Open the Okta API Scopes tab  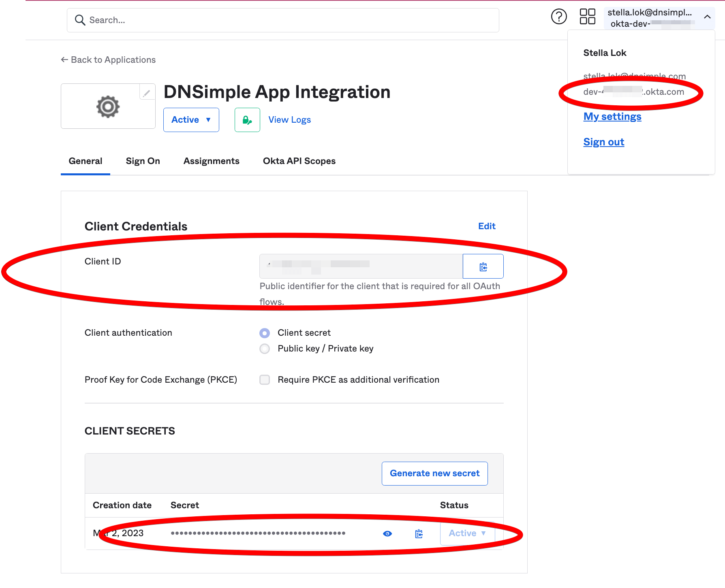click(299, 161)
